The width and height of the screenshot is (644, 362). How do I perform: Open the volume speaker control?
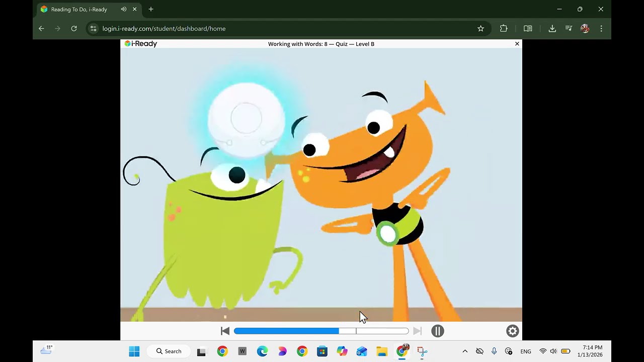click(553, 351)
